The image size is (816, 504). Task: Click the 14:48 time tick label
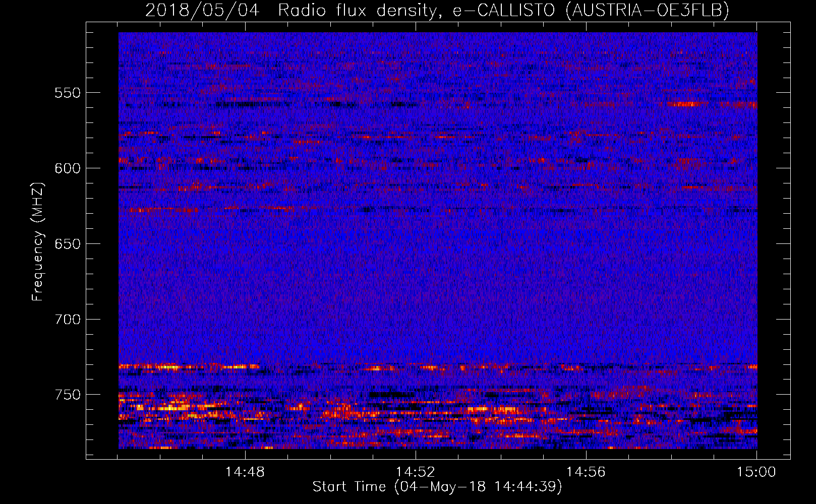(x=245, y=472)
